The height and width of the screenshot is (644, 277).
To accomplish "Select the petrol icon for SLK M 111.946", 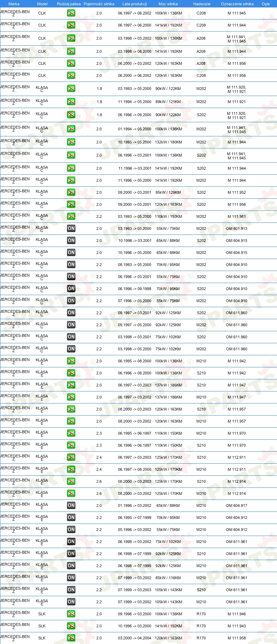I will click(71, 614).
